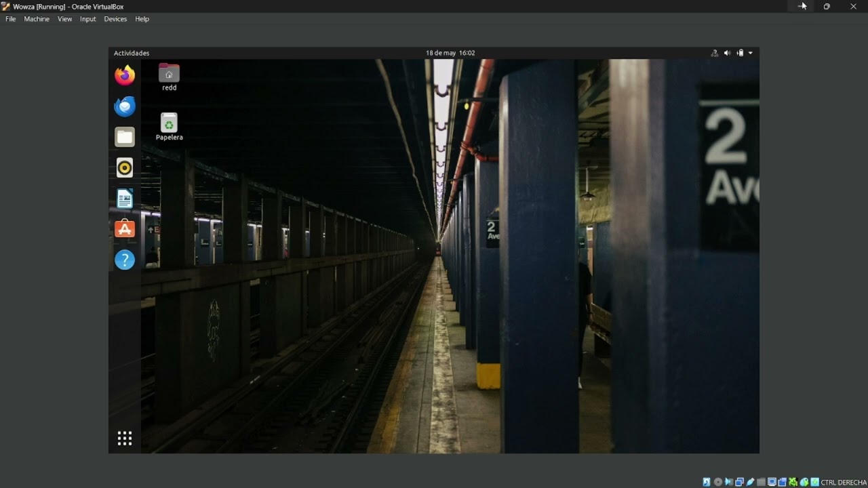Click the network adapters status icon
This screenshot has width=868, height=488.
point(740,482)
